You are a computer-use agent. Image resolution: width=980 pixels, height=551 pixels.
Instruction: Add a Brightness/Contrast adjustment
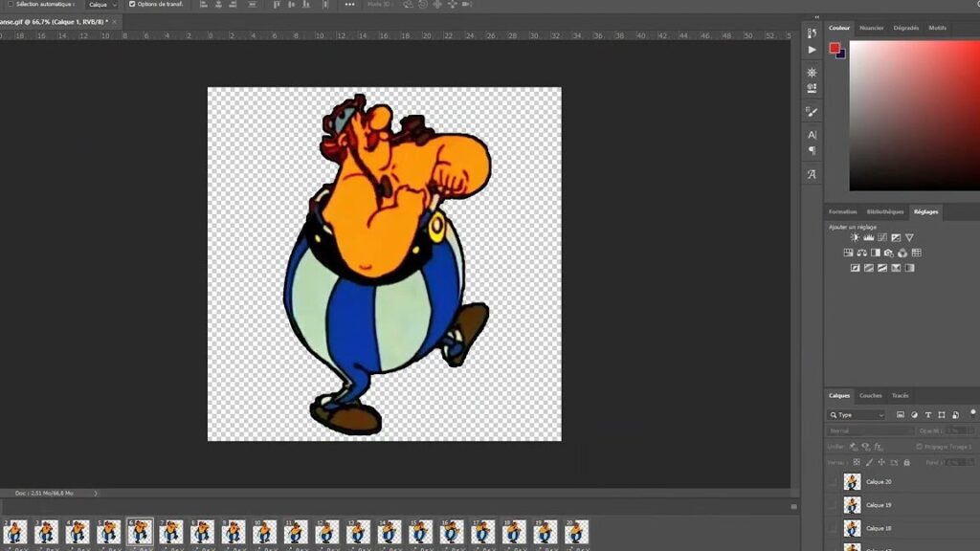pyautogui.click(x=855, y=237)
